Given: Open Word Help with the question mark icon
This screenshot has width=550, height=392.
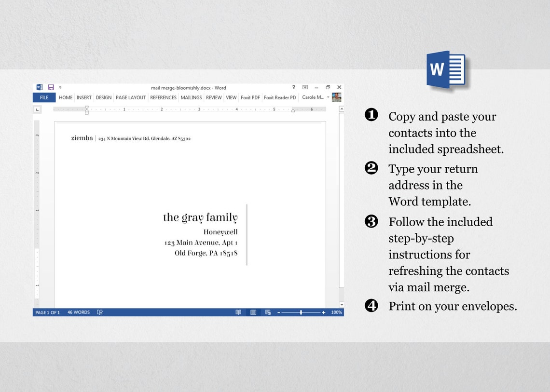Looking at the screenshot, I should tap(293, 87).
